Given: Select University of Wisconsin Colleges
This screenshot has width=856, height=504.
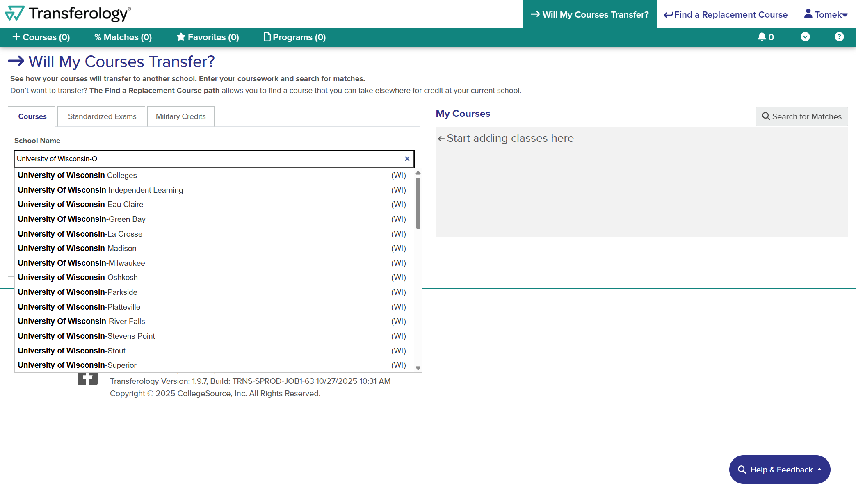Looking at the screenshot, I should point(214,176).
